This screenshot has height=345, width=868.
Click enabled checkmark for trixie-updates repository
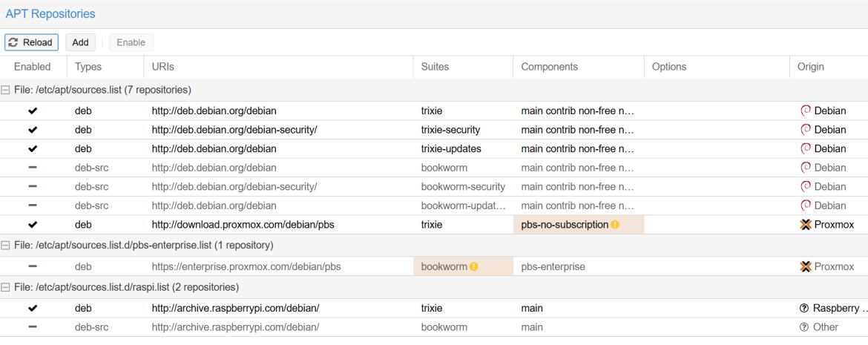33,149
